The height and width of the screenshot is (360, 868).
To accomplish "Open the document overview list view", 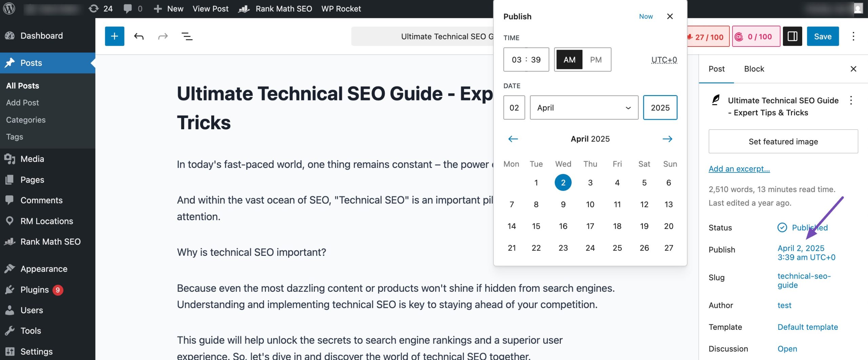I will (x=186, y=36).
